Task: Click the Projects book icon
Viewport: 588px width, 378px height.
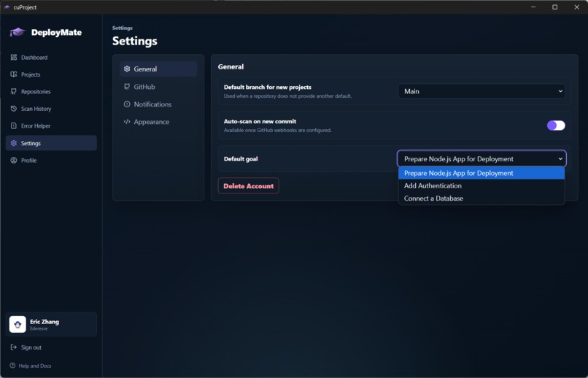Action: (14, 74)
